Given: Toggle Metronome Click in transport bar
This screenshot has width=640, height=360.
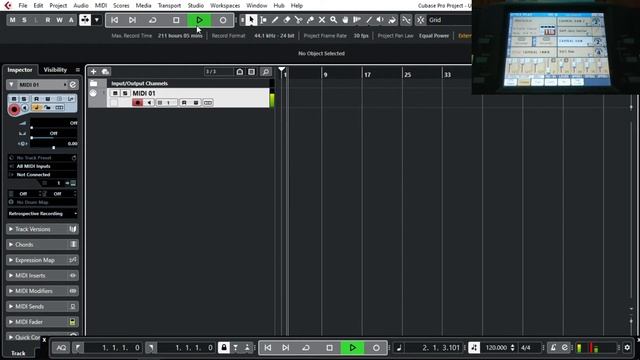Looking at the screenshot, I should click(553, 348).
